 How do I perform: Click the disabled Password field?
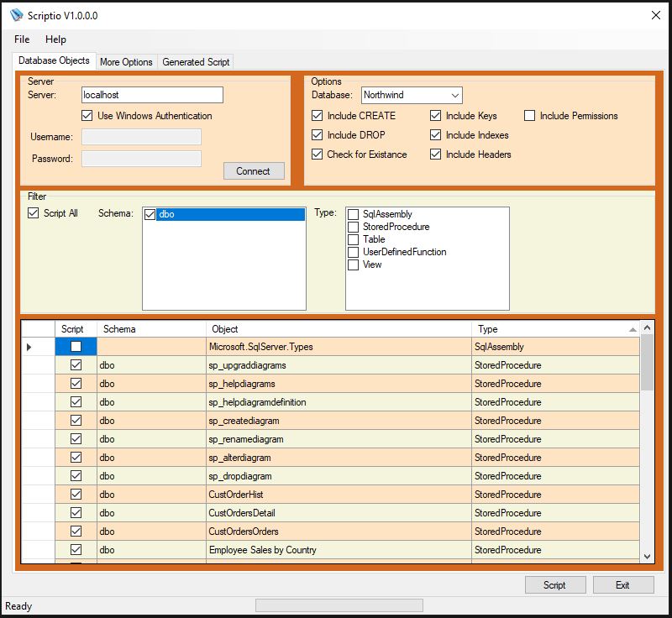coord(141,159)
